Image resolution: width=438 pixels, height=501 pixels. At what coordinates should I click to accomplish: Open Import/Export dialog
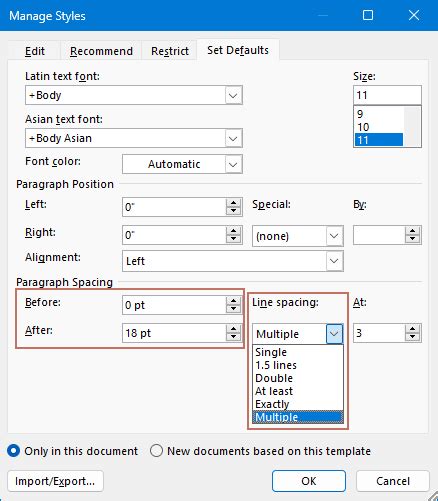click(x=55, y=481)
